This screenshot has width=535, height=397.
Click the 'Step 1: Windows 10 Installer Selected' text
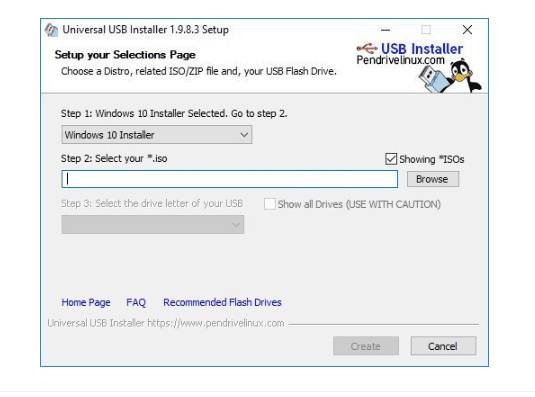tap(174, 114)
